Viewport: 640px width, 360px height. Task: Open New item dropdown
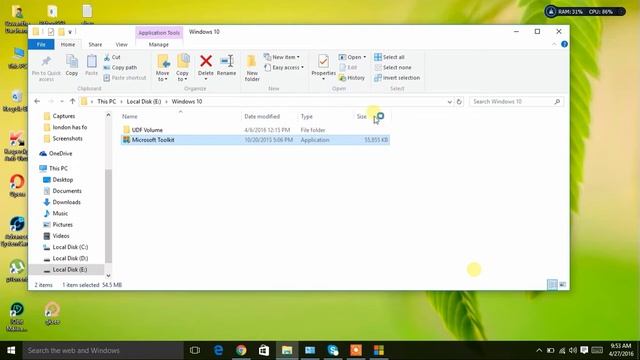click(x=282, y=57)
